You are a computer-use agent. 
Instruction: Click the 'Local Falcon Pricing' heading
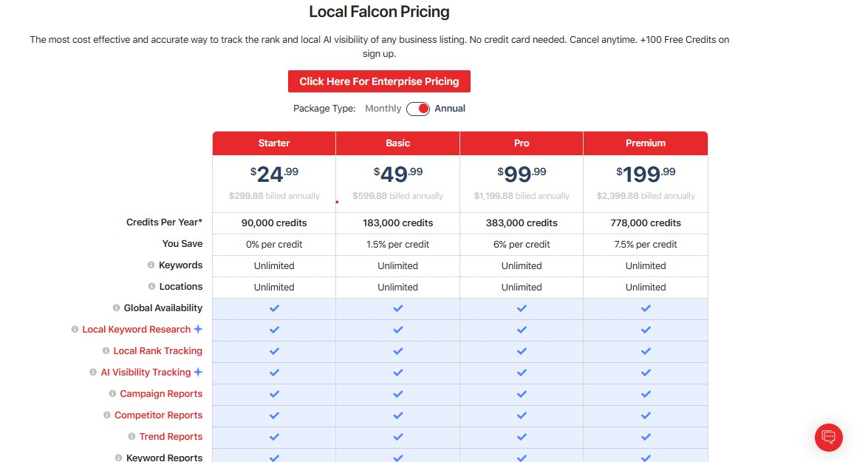[379, 12]
